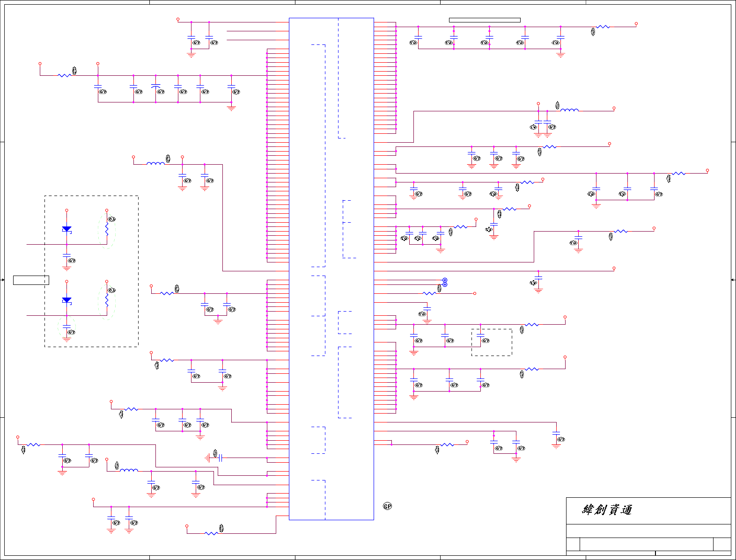The height and width of the screenshot is (560, 736).
Task: Click the sideways ground symbol near the IC bottom-left
Action: click(x=207, y=458)
